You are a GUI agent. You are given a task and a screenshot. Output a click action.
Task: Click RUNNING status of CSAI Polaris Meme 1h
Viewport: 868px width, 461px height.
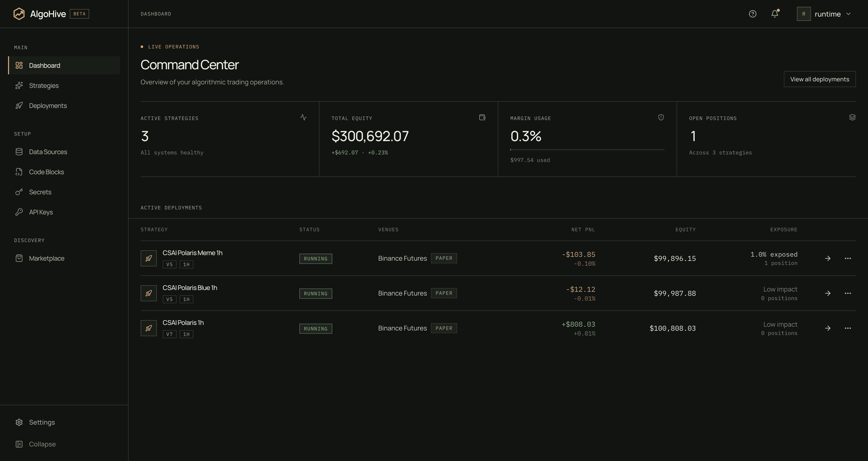316,259
